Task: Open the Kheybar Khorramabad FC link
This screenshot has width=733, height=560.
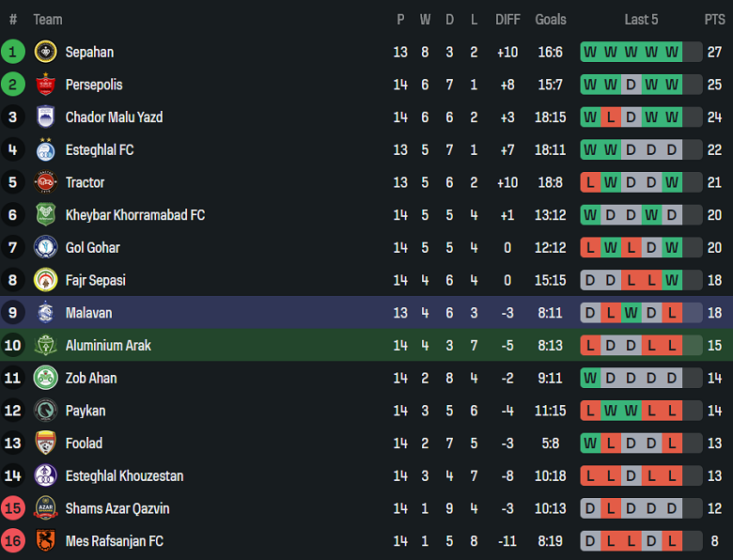Action: tap(134, 215)
